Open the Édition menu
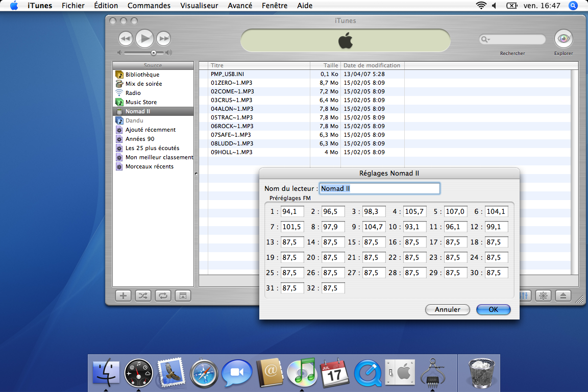The width and height of the screenshot is (588, 392). coord(106,6)
